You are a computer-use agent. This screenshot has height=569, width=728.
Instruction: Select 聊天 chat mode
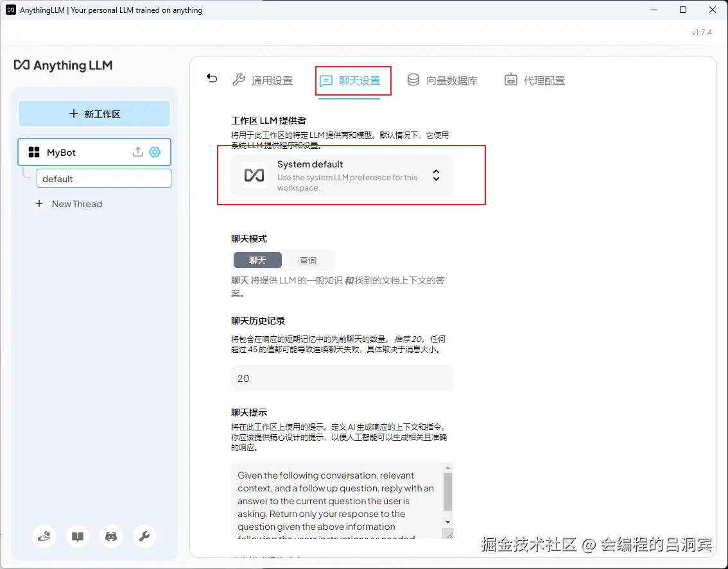coord(257,260)
